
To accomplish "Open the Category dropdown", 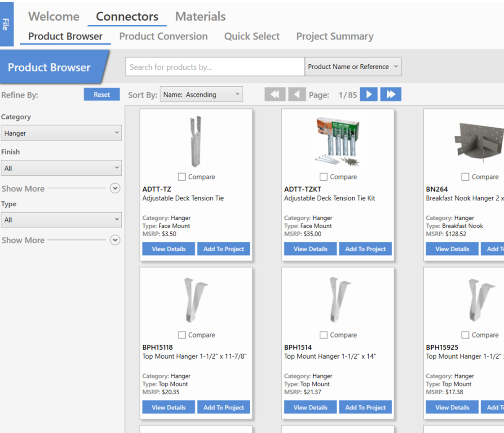I will click(61, 132).
